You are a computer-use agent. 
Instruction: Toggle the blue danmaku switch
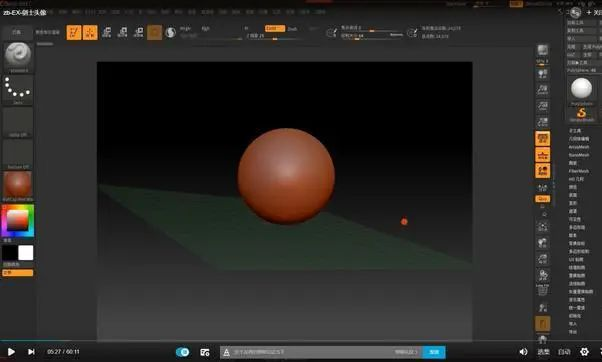coord(183,352)
